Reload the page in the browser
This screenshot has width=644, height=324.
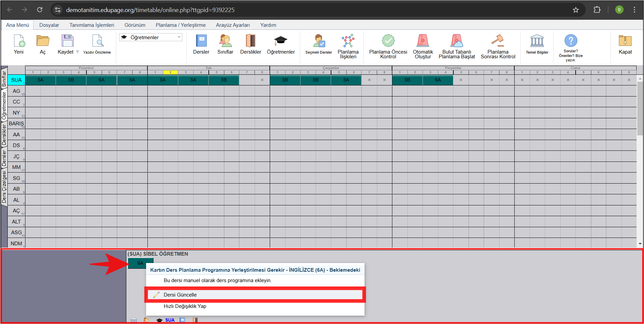tap(40, 10)
